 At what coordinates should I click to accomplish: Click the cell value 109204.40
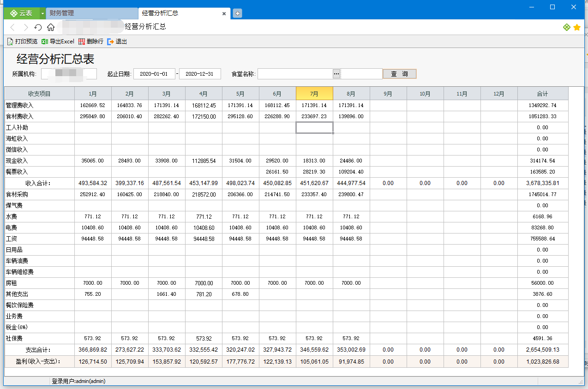click(351, 172)
